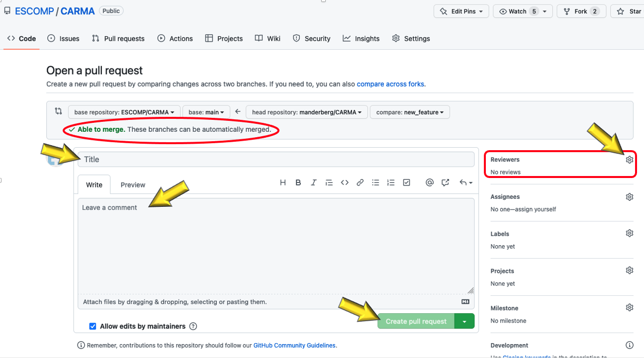Viewport: 644px width, 358px height.
Task: Switch to the Preview tab
Action: tap(133, 185)
